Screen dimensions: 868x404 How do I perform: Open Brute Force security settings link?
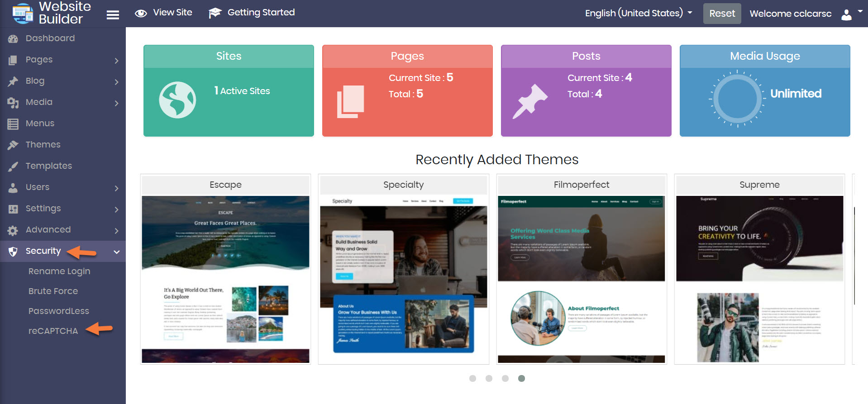53,291
